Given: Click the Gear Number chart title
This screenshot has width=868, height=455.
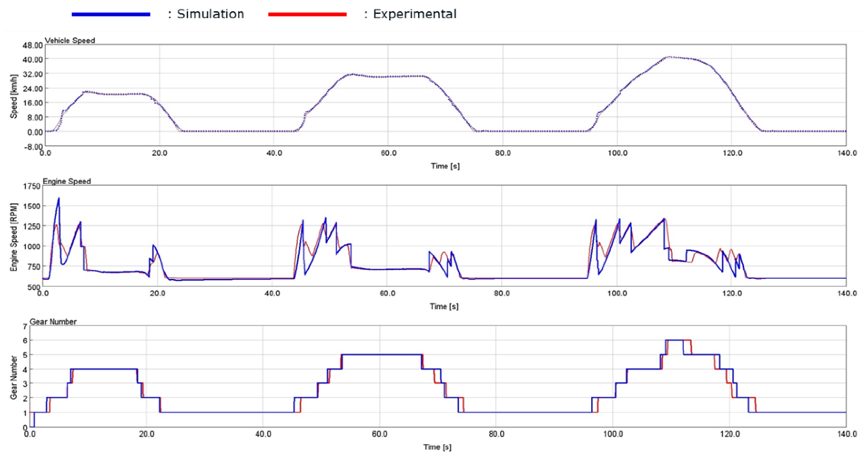Looking at the screenshot, I should (53, 322).
